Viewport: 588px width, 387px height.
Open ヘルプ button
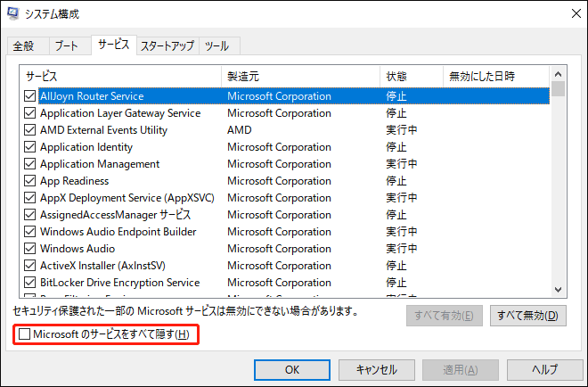[545, 370]
